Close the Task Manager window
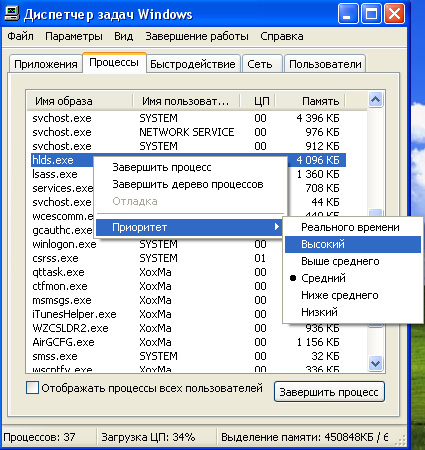425x450 pixels. coord(395,14)
